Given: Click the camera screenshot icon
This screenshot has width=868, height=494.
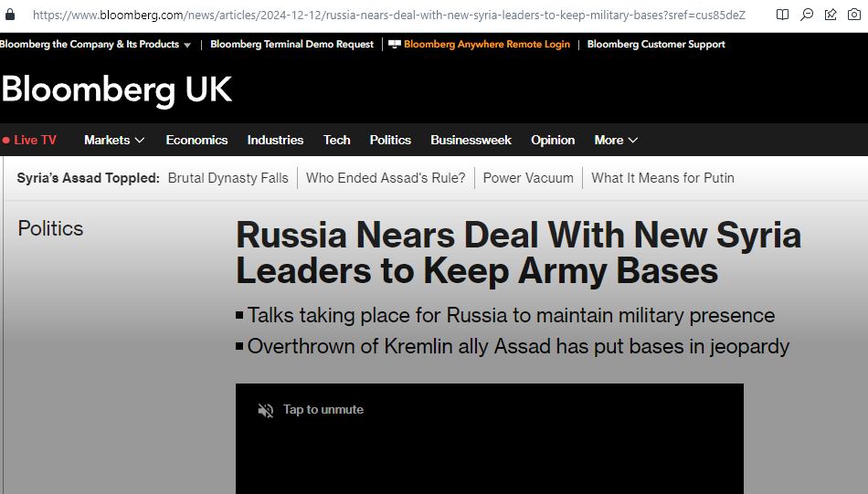Looking at the screenshot, I should point(854,15).
